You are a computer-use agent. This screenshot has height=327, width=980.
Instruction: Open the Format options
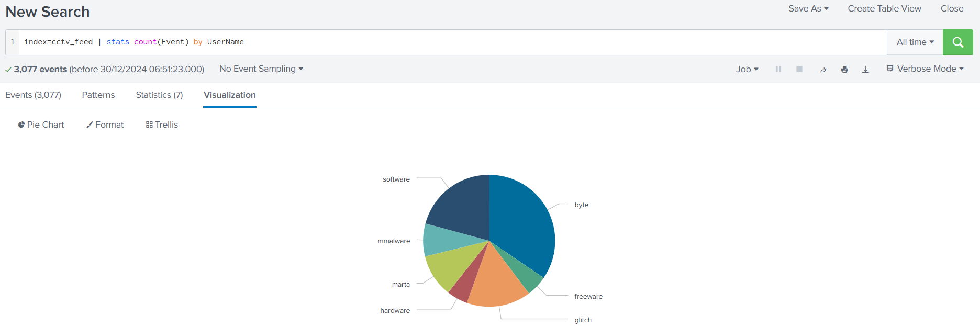point(105,125)
